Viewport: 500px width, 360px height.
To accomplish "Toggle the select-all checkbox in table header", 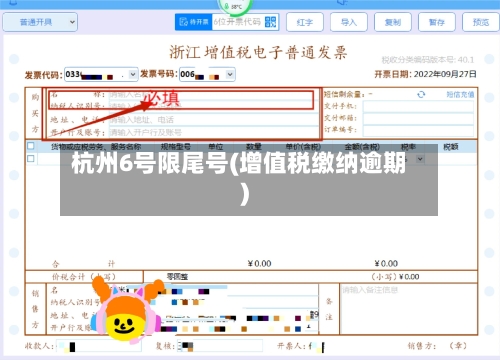I will pos(31,146).
